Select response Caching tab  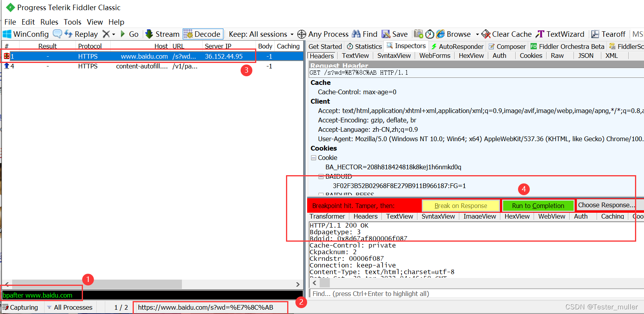(x=612, y=216)
